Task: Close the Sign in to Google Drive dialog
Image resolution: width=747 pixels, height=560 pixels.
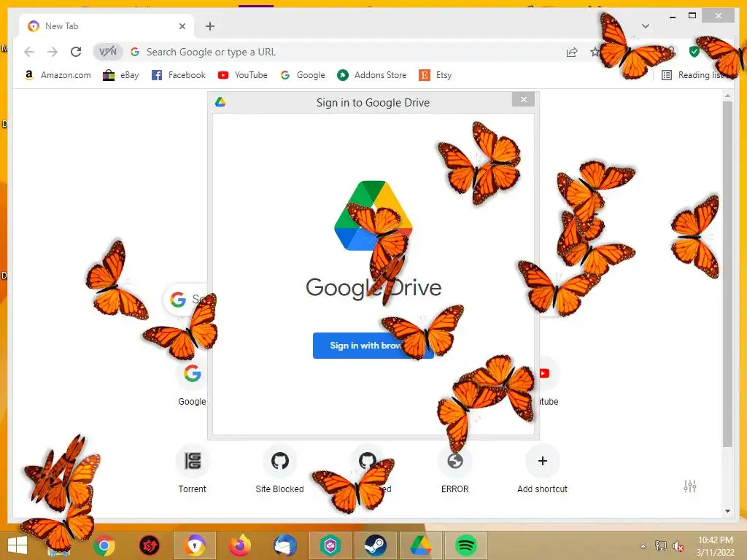Action: click(x=524, y=99)
